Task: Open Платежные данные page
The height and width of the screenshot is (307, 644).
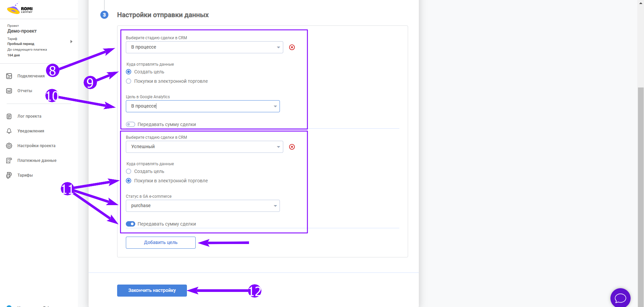Action: coord(37,161)
